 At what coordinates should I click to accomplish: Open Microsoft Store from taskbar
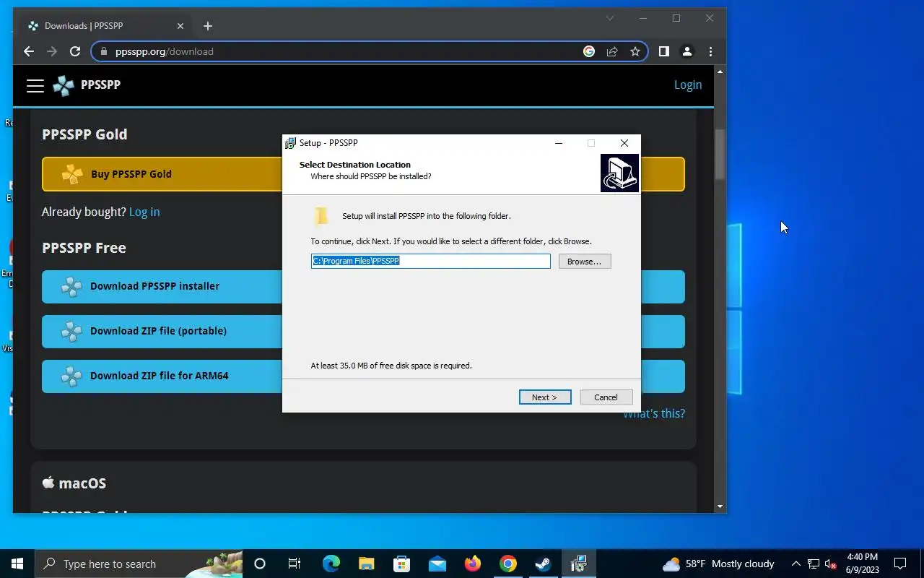[x=402, y=564]
